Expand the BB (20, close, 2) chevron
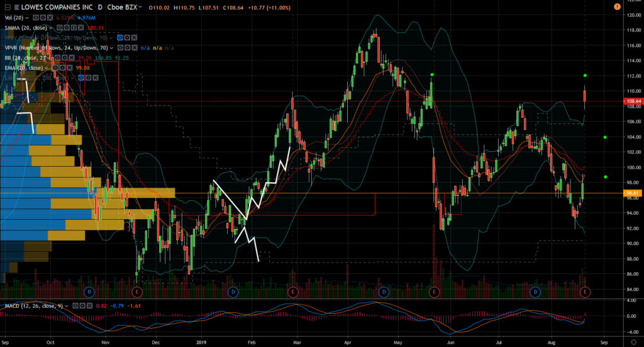 pos(48,58)
